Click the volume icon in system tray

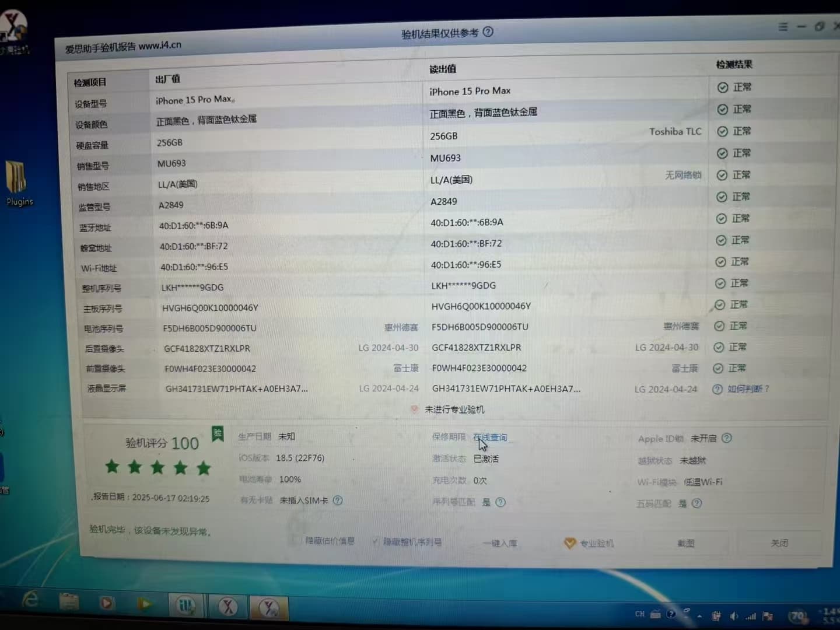[734, 616]
